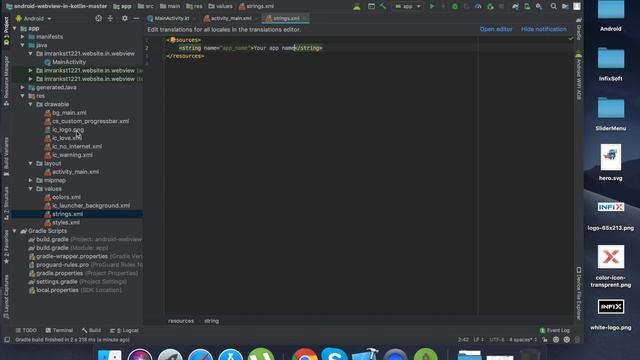Expand the mipmap folder
This screenshot has height=360, width=640.
(x=31, y=180)
